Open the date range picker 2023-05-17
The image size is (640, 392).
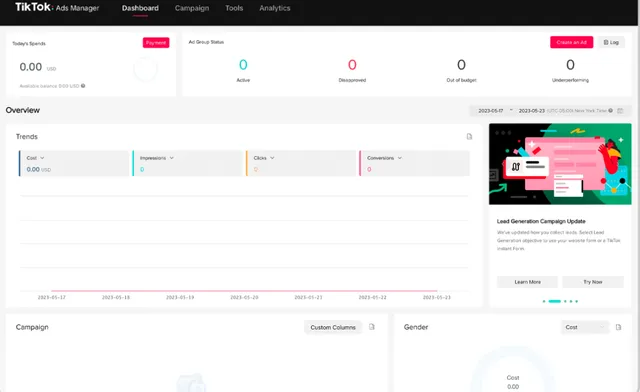[x=491, y=111]
